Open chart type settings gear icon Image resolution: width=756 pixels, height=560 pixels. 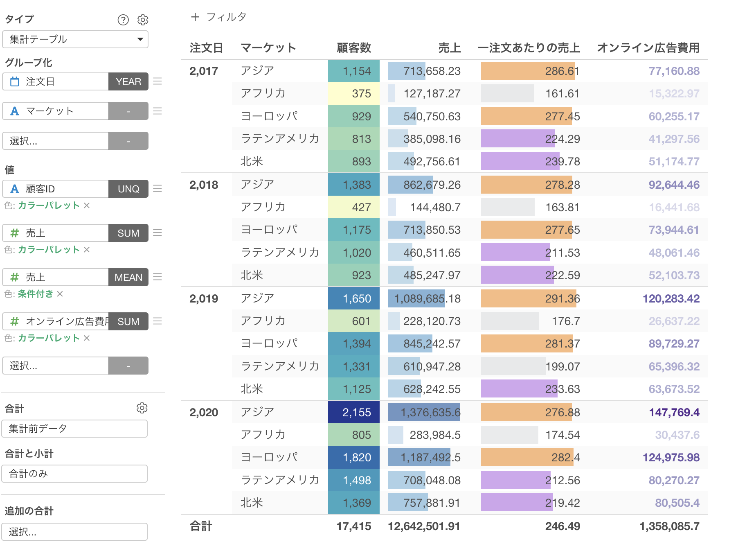[143, 20]
